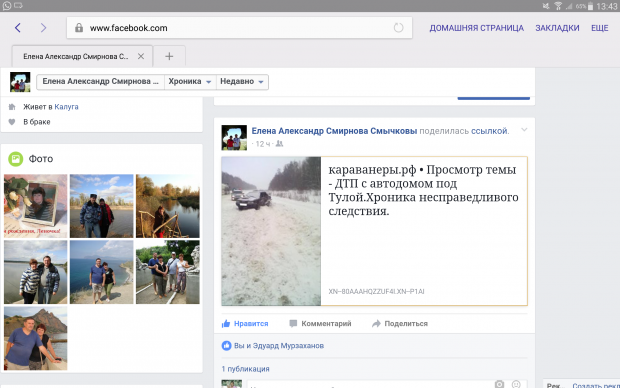Viewport: 620px width, 388px height.
Task: Click the camera icon in comment box
Action: pyautogui.click(x=499, y=384)
